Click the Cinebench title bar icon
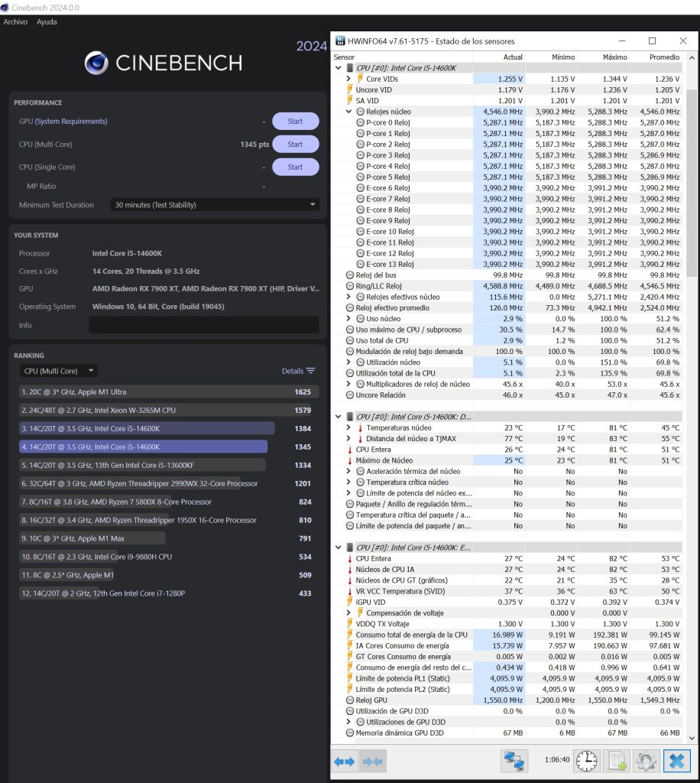This screenshot has width=700, height=783. 5,8
